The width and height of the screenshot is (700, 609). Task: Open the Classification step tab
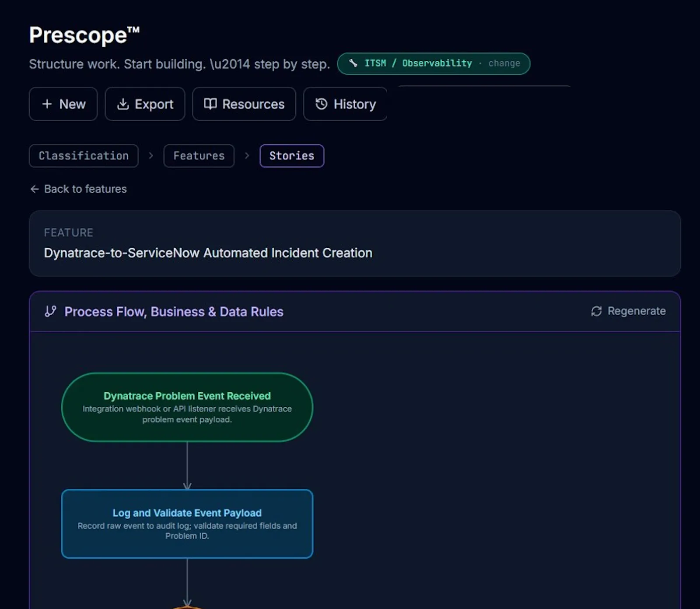pos(84,156)
